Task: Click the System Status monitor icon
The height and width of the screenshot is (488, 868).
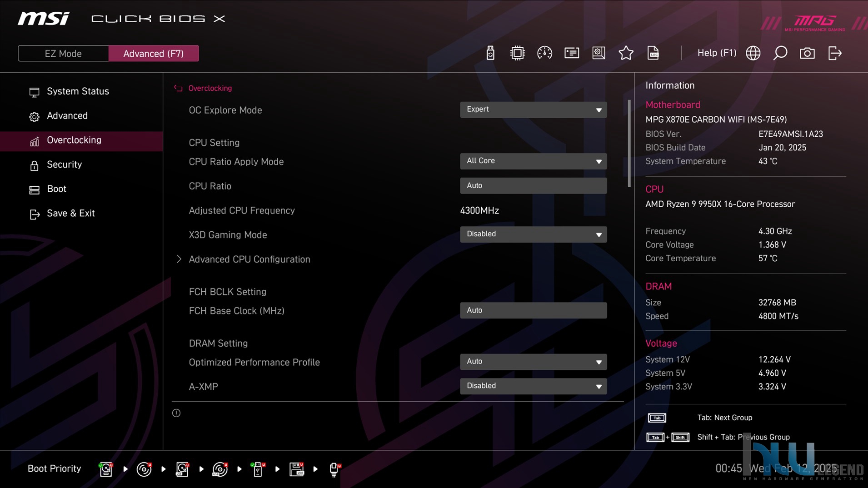Action: tap(34, 92)
